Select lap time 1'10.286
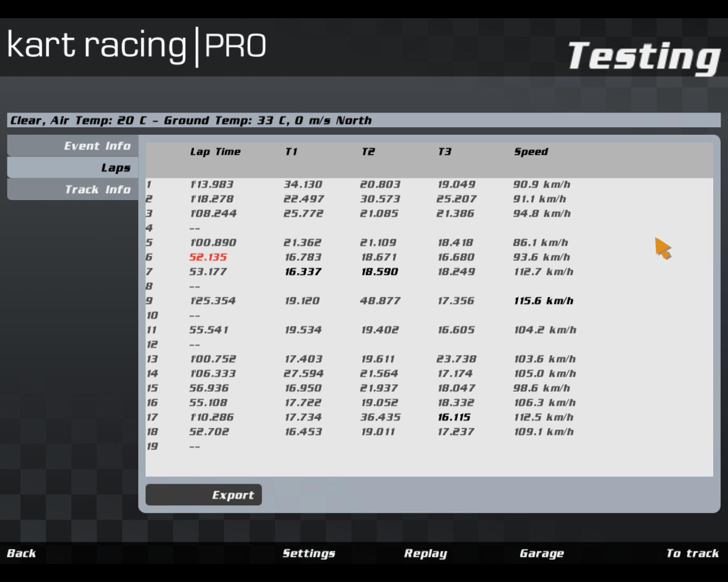This screenshot has height=582, width=728. point(212,417)
